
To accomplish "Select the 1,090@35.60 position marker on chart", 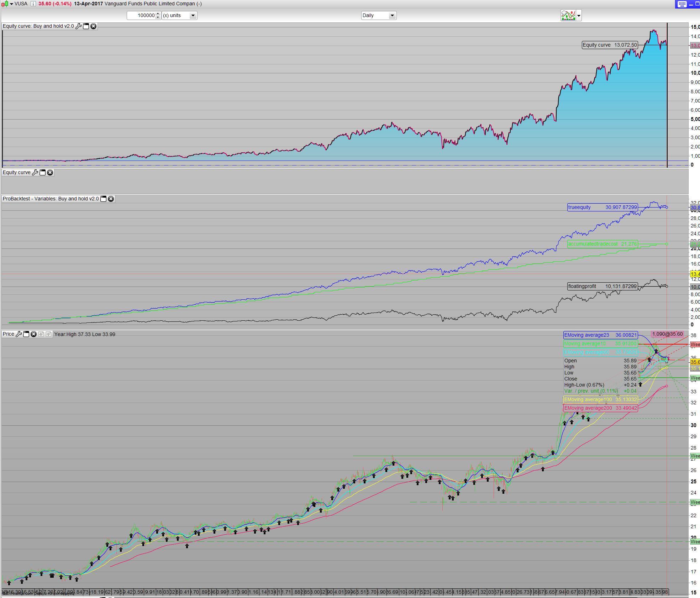I will [667, 334].
